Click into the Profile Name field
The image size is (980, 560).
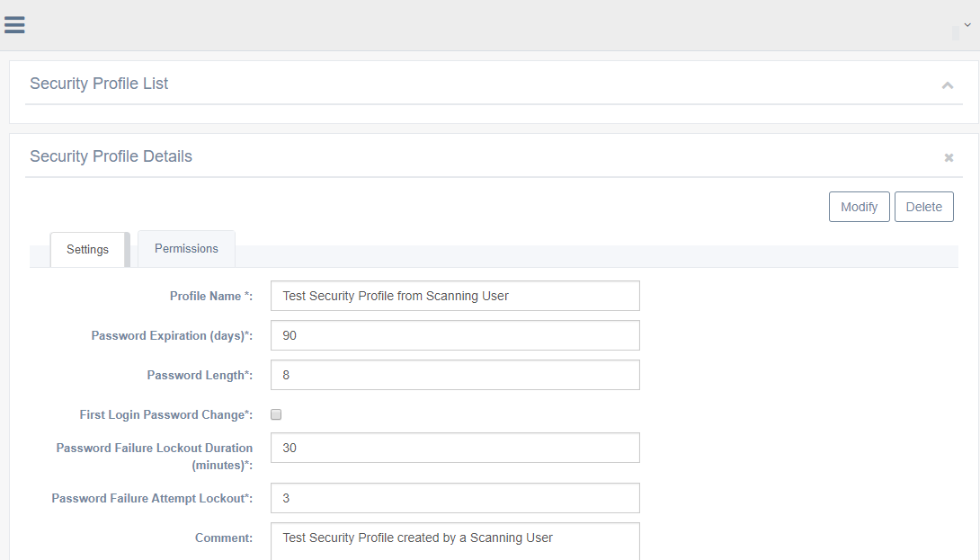455,296
